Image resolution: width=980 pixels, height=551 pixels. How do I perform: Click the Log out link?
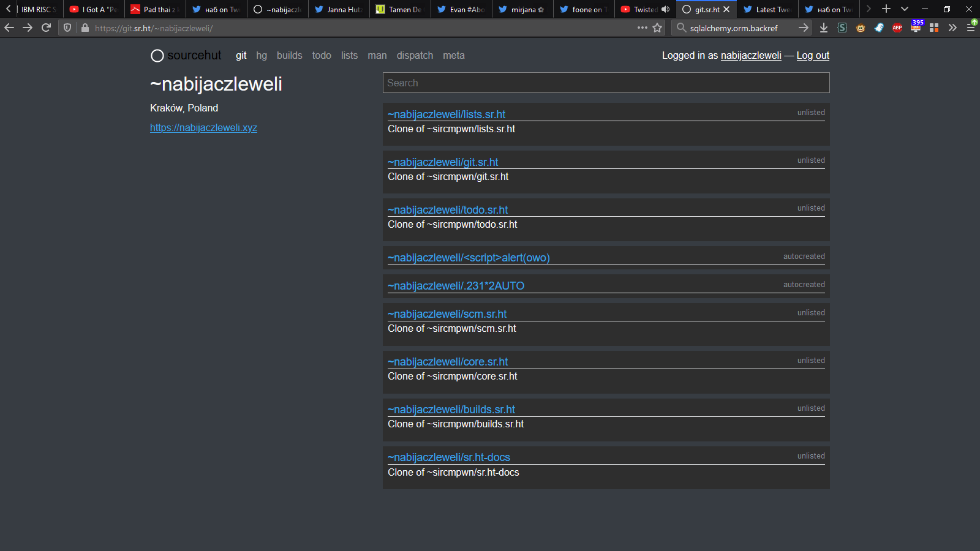[813, 55]
